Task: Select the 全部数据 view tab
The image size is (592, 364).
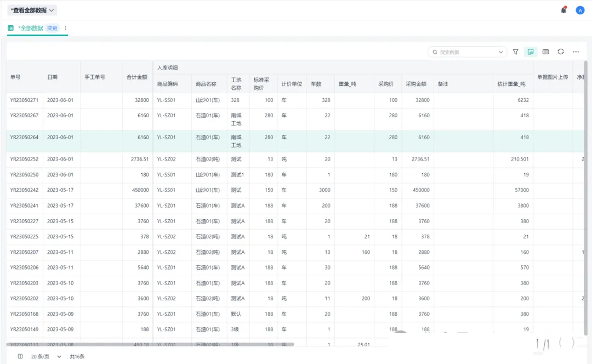Action: [30, 28]
